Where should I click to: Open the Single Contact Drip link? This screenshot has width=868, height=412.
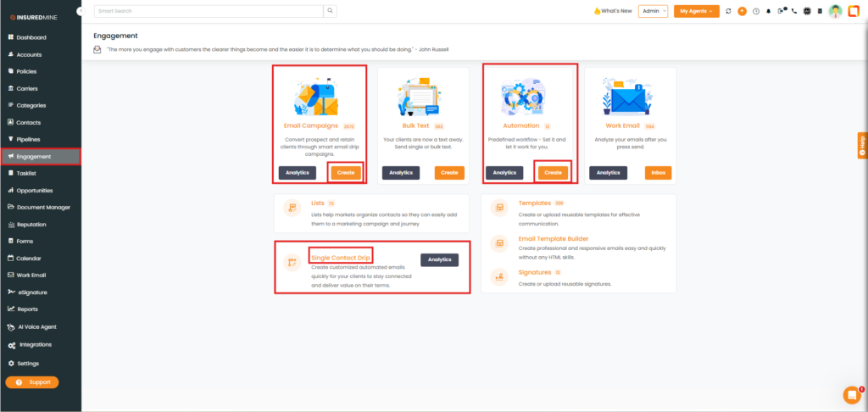[340, 258]
